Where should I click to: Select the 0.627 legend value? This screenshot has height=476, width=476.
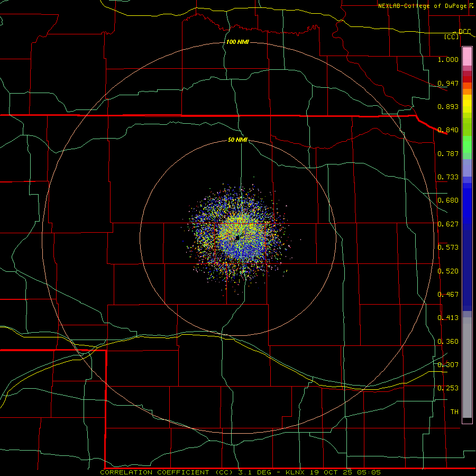coord(448,224)
